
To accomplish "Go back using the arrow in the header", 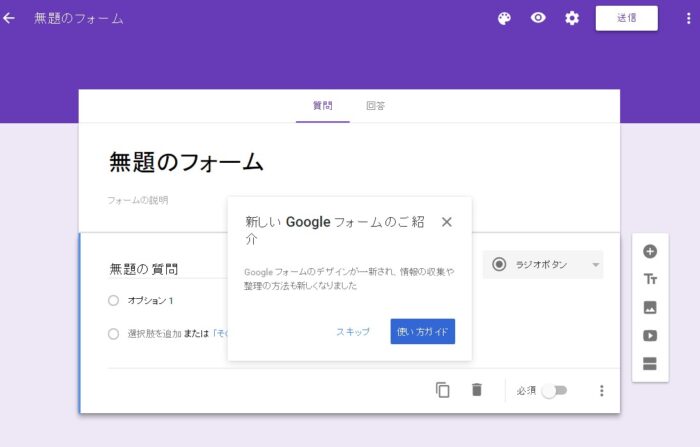I will [x=9, y=18].
